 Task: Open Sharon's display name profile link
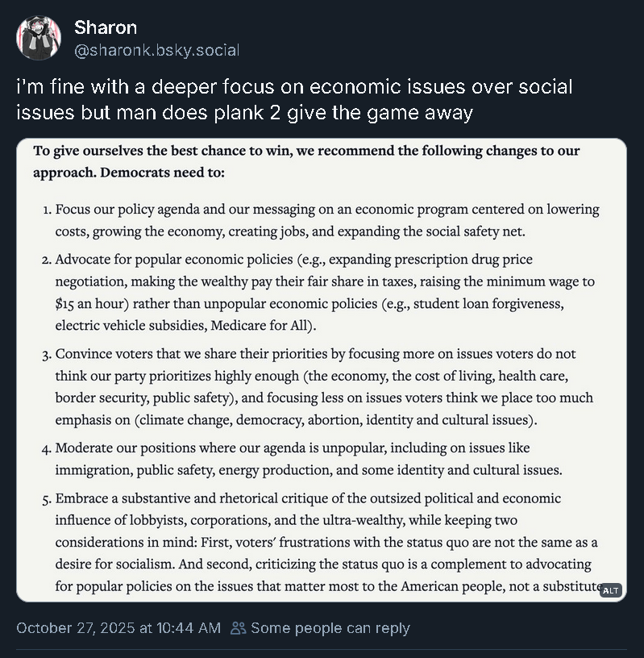point(106,27)
